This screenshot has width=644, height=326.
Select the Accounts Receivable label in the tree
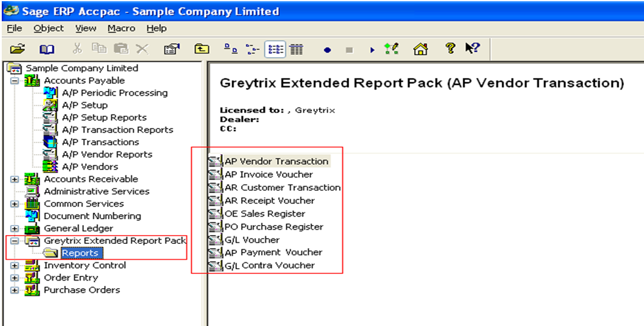pos(91,179)
